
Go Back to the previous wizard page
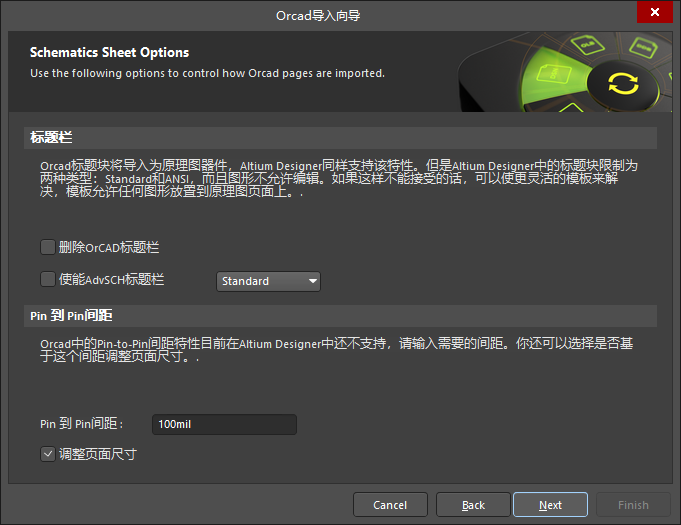tap(473, 505)
